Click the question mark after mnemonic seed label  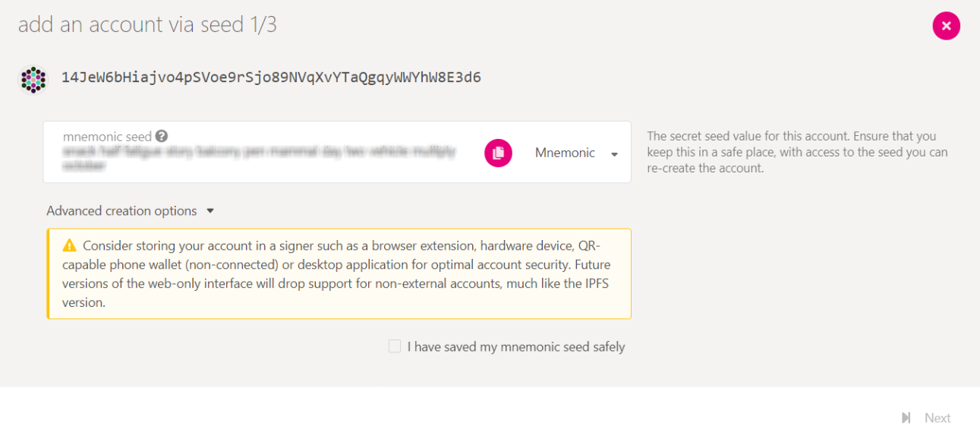pos(160,135)
